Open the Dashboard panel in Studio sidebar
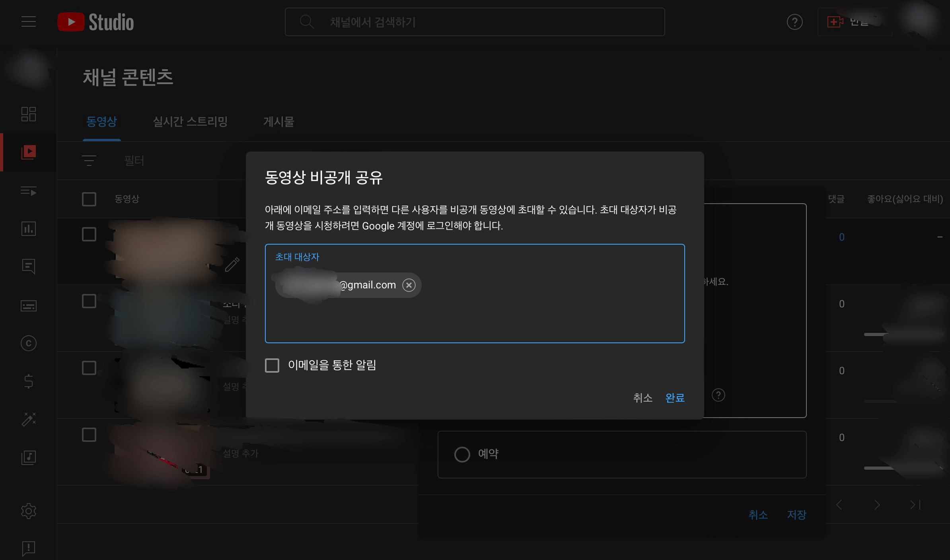The height and width of the screenshot is (560, 950). coord(28,115)
